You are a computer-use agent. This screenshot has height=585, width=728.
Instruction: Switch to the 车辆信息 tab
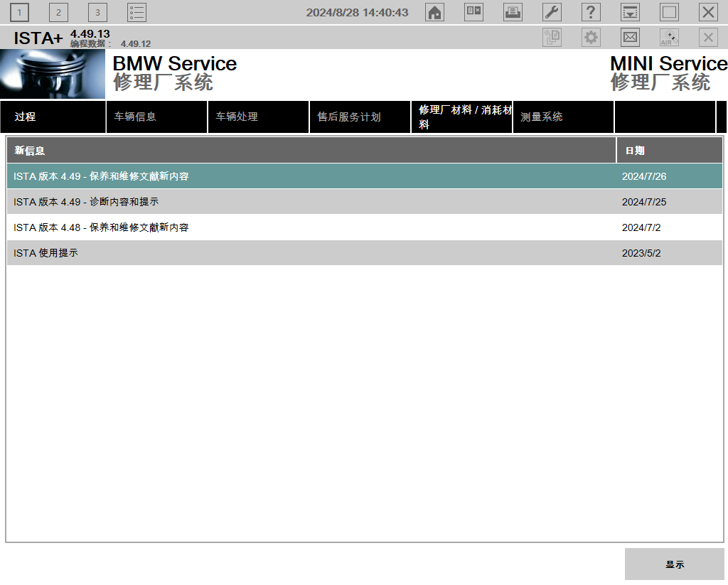(157, 117)
